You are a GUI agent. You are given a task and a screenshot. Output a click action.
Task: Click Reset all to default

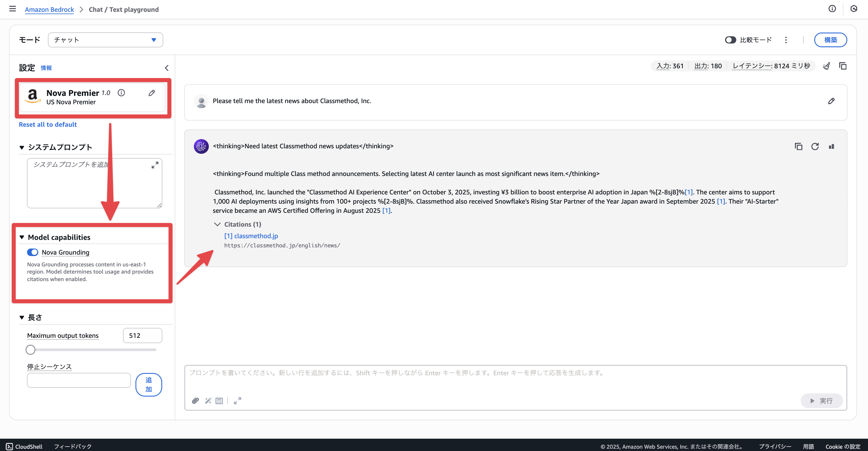pyautogui.click(x=48, y=124)
